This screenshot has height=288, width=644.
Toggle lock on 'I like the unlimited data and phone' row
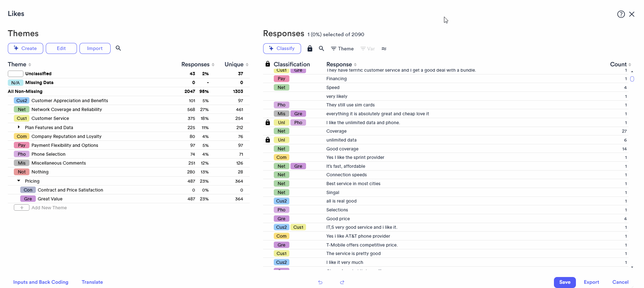(268, 123)
